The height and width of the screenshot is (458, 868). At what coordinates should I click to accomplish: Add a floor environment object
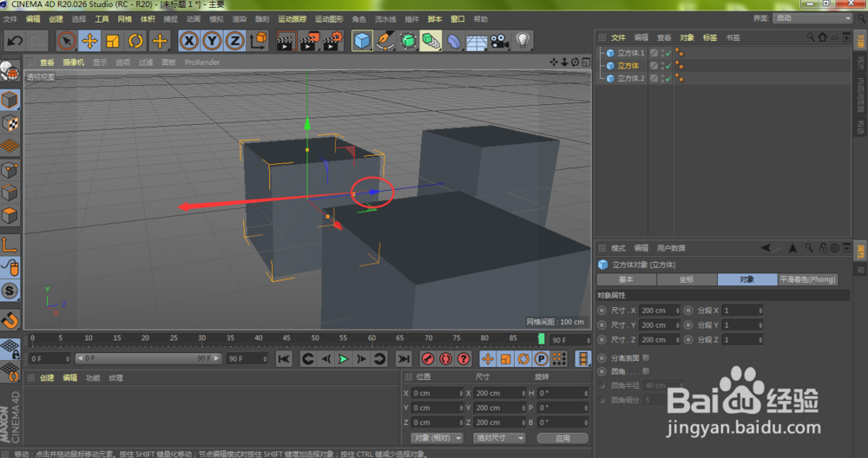[477, 41]
